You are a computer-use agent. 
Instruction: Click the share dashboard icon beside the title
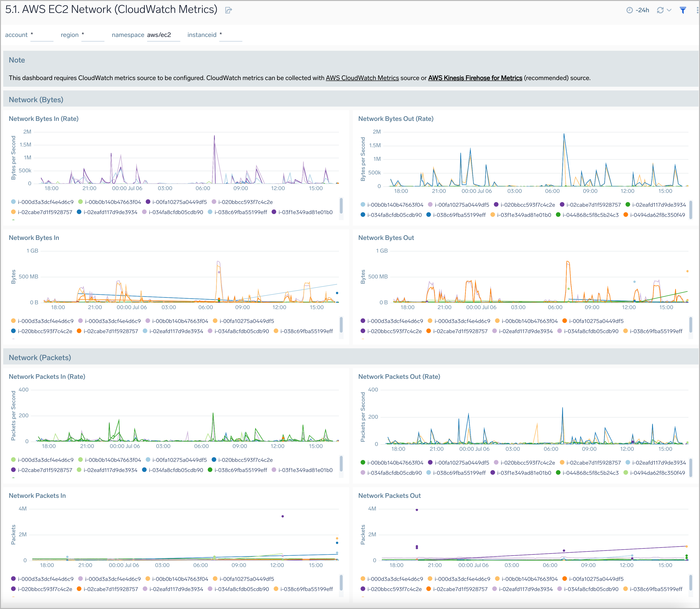coord(228,10)
